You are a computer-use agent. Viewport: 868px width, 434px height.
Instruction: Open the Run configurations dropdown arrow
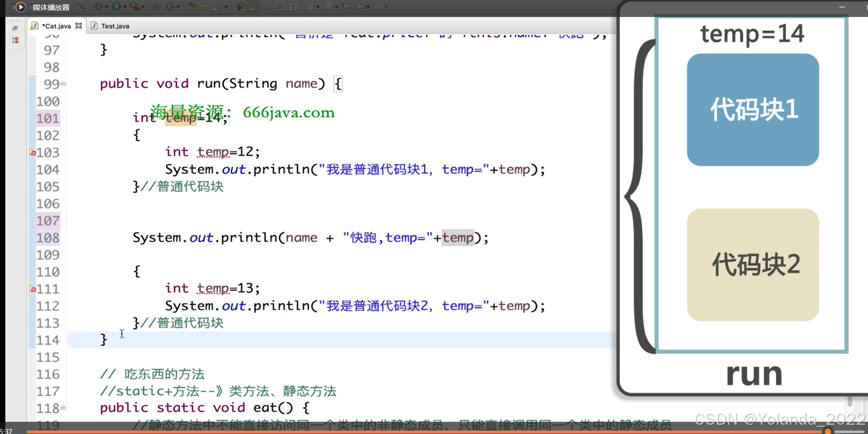[125, 7]
